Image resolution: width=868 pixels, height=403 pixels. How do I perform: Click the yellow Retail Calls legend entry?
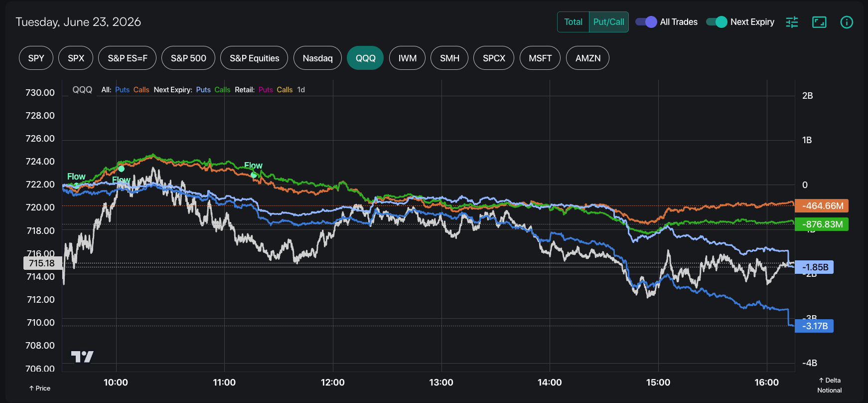285,90
